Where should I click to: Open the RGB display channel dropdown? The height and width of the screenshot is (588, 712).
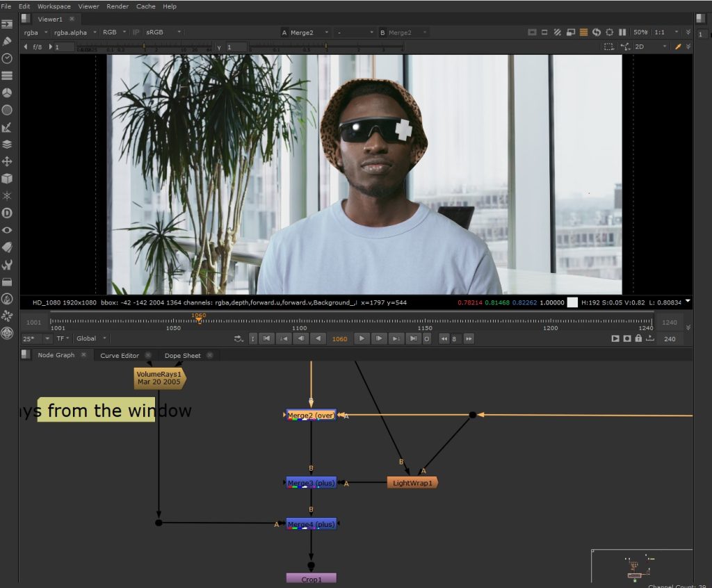point(114,32)
